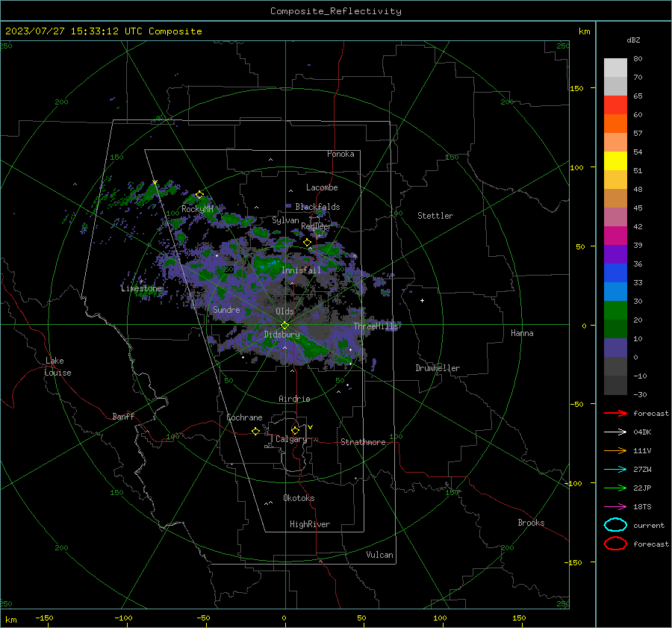The width and height of the screenshot is (672, 628).
Task: Click the Limestone label
Action: click(141, 288)
